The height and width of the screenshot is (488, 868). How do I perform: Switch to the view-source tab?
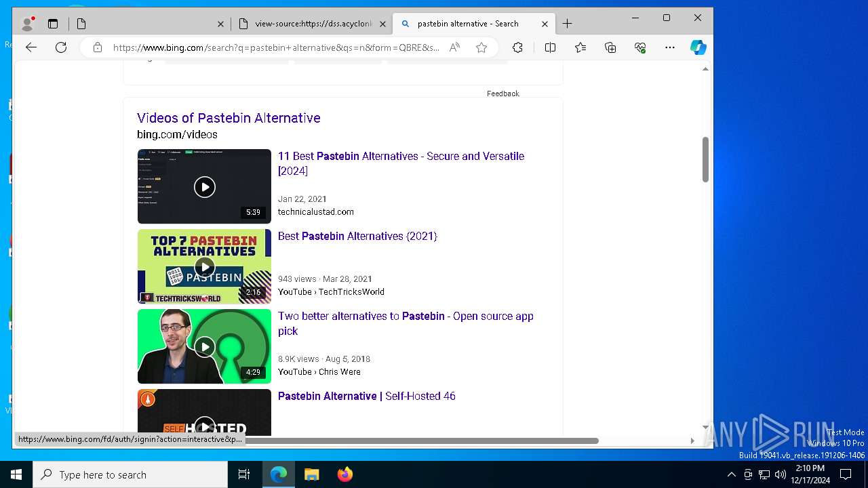pyautogui.click(x=312, y=24)
